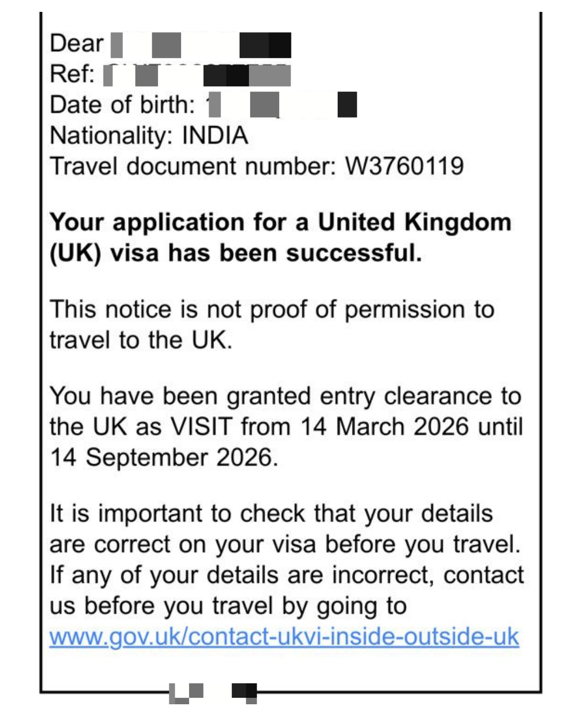Click the granted entry clearance text line
This screenshot has width=582, height=728.
(286, 396)
